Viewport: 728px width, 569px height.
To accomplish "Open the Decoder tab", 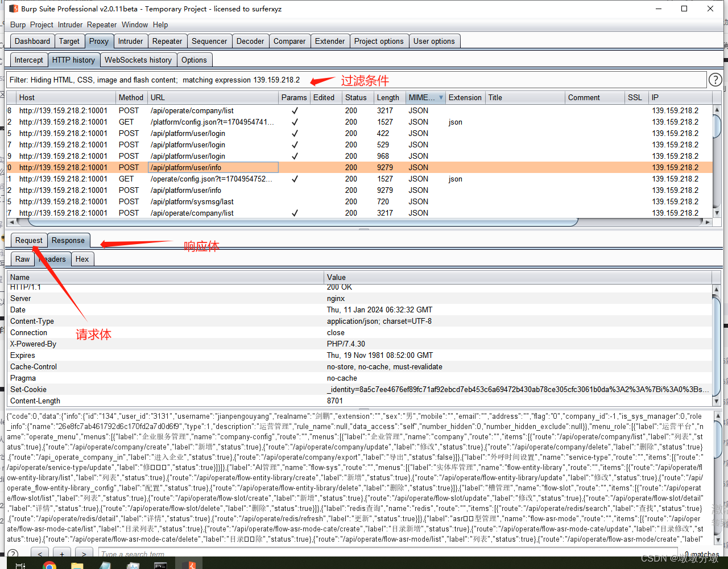I will (250, 41).
